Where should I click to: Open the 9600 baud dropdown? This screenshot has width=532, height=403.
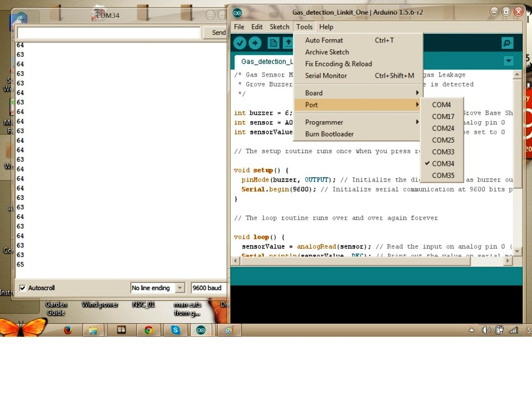208,288
